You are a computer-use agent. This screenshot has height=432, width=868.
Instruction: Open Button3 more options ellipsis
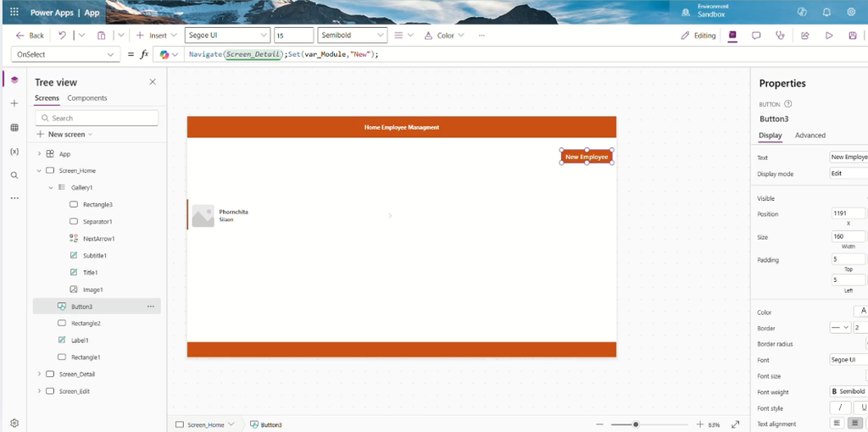[x=151, y=306]
